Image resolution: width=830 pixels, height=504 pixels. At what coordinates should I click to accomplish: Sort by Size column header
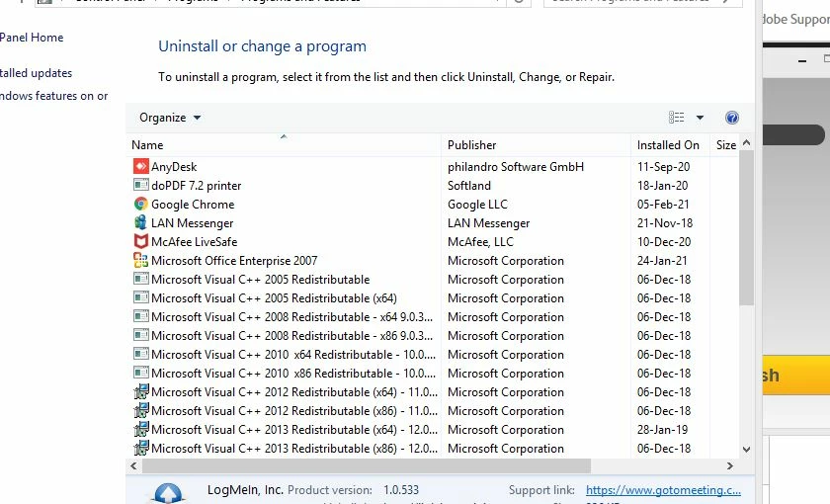click(725, 145)
